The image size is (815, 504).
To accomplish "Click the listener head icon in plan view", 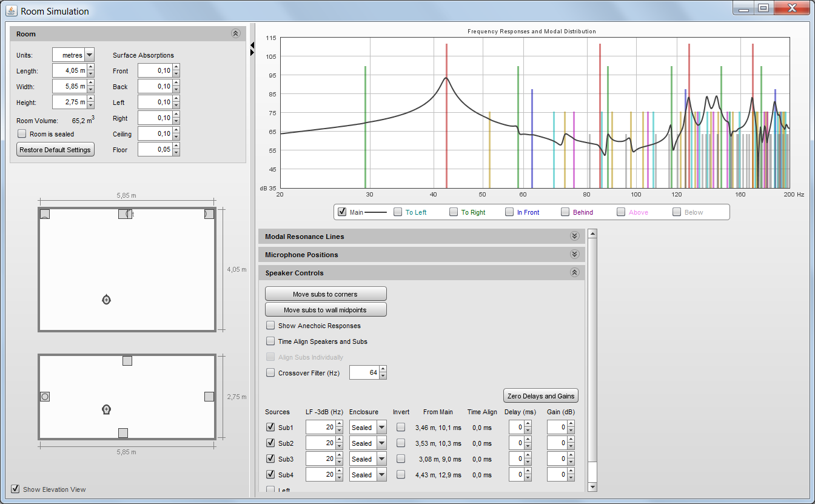I will [x=107, y=300].
